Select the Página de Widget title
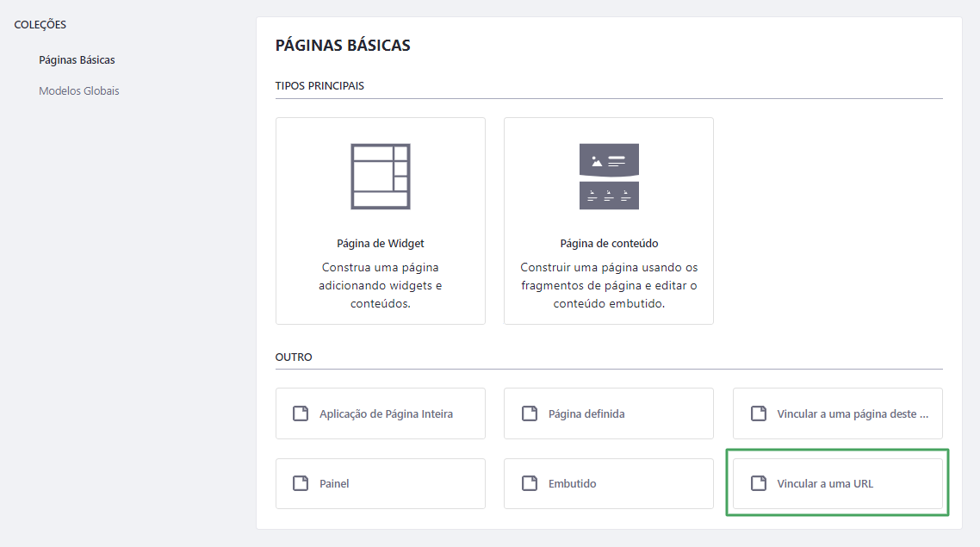 (380, 243)
